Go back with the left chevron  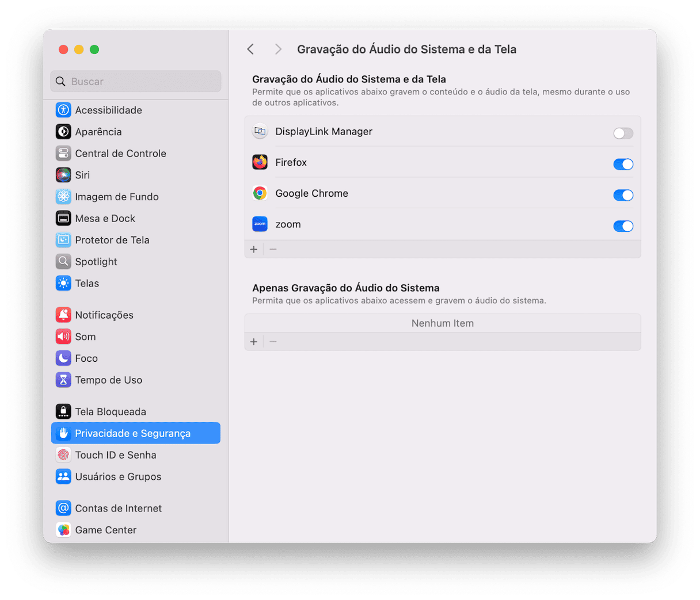click(250, 49)
